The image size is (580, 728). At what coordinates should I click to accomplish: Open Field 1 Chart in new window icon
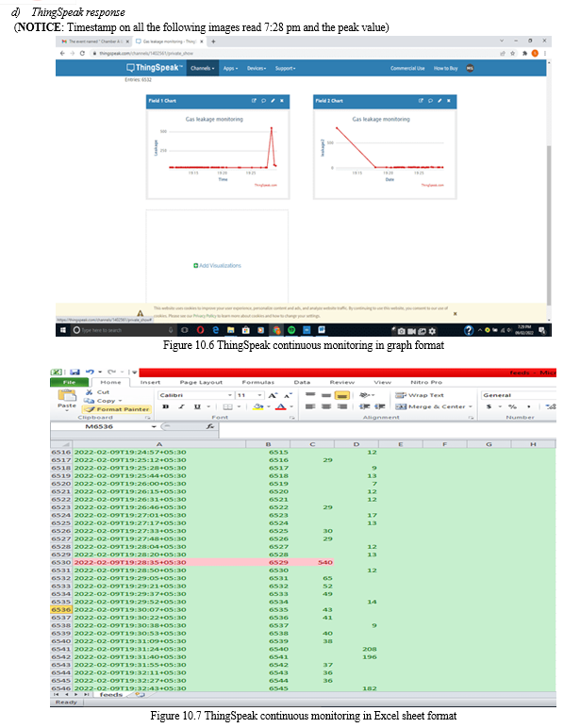pyautogui.click(x=254, y=101)
